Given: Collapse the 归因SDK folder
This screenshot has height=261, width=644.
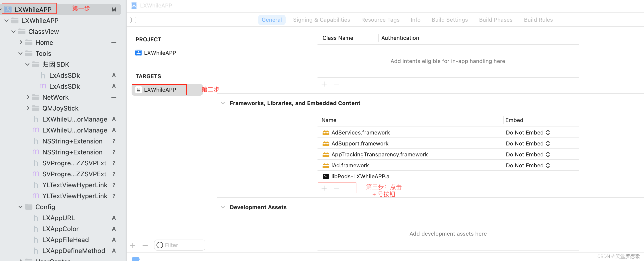Looking at the screenshot, I should coord(27,65).
